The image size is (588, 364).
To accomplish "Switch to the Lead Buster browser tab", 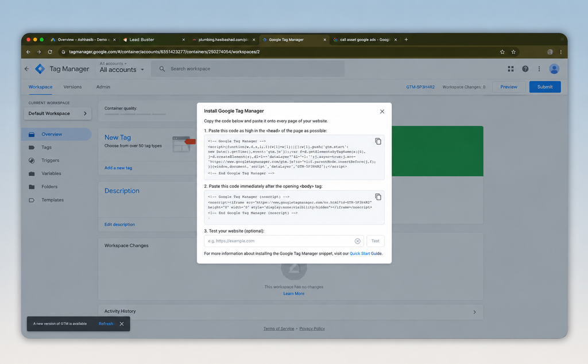I will pos(153,40).
